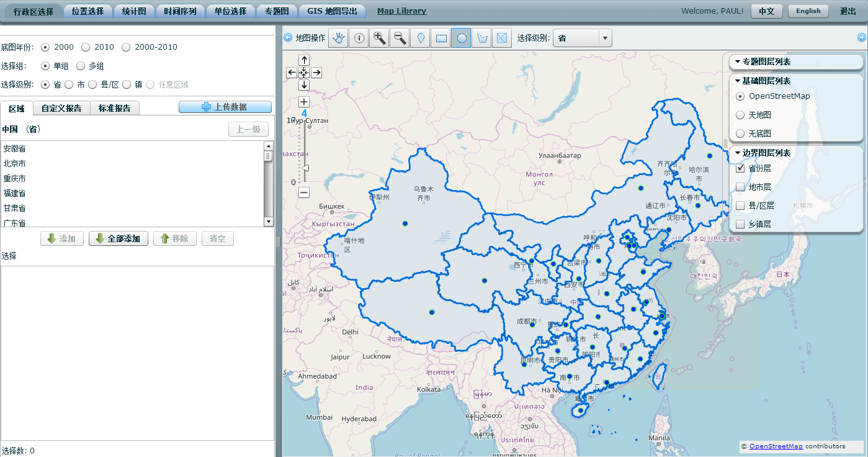Set selection level to 市

(x=68, y=84)
